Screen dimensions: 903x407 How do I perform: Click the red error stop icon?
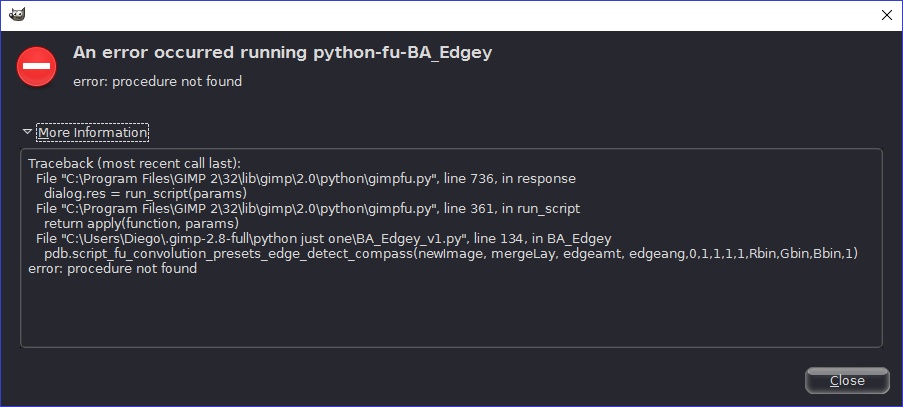(37, 67)
